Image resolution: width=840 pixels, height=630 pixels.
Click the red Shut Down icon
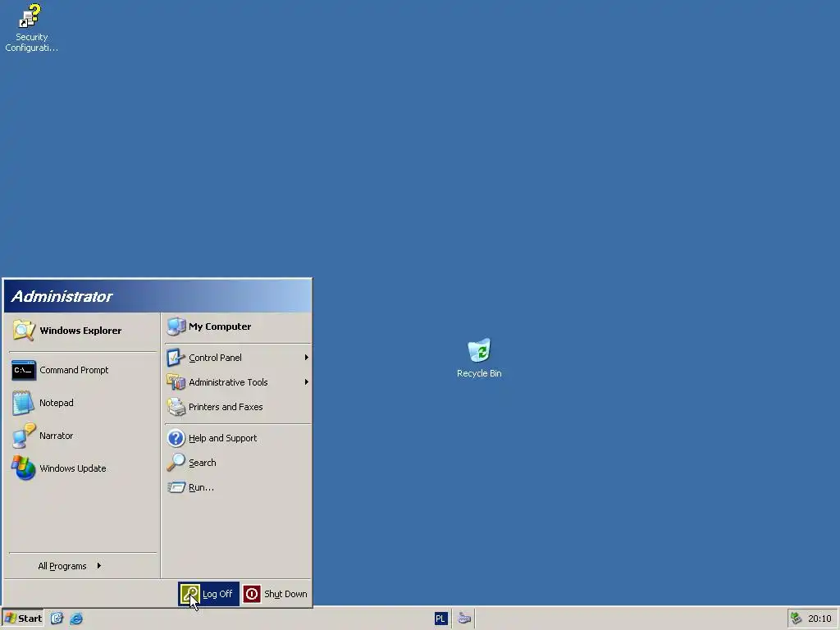point(252,594)
